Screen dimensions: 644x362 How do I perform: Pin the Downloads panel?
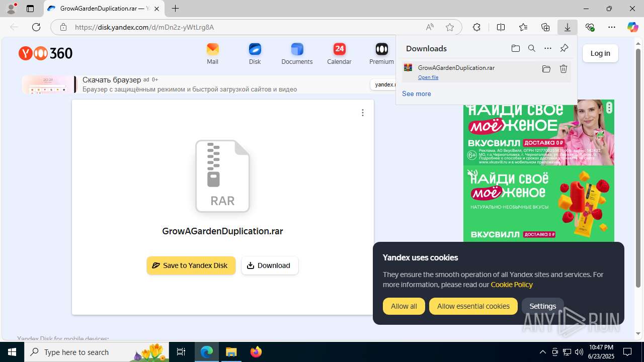pos(564,48)
